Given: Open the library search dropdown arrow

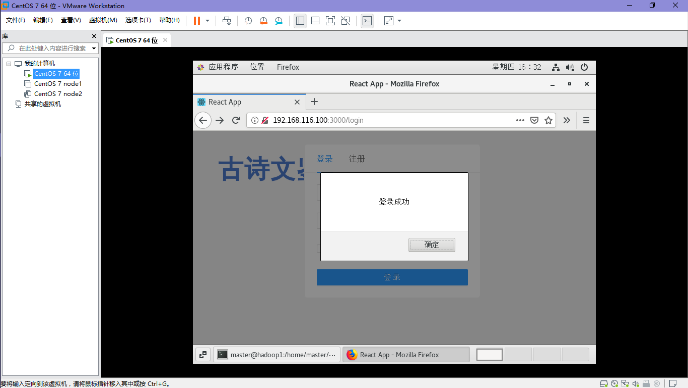Looking at the screenshot, I should pos(94,48).
